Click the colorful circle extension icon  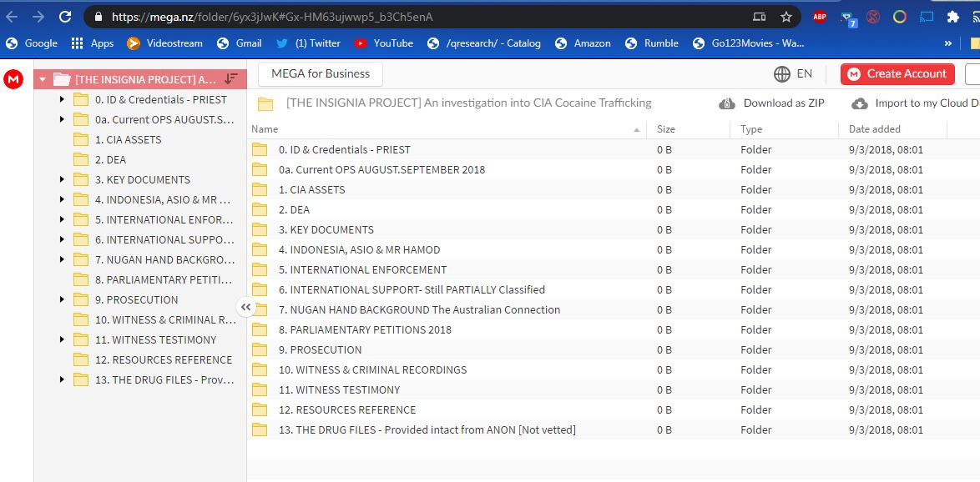(x=899, y=17)
